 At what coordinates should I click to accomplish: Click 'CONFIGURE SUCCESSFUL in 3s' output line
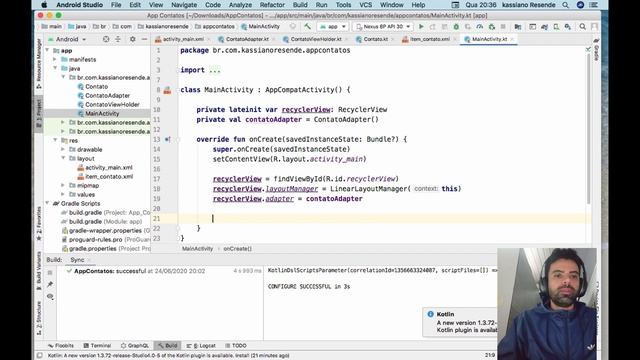(x=309, y=287)
